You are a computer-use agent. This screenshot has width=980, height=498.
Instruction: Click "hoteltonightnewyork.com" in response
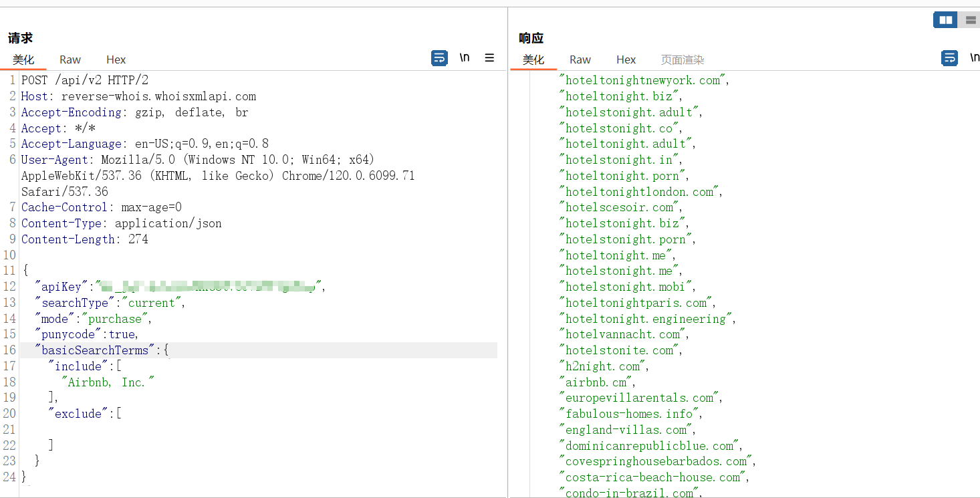point(643,80)
